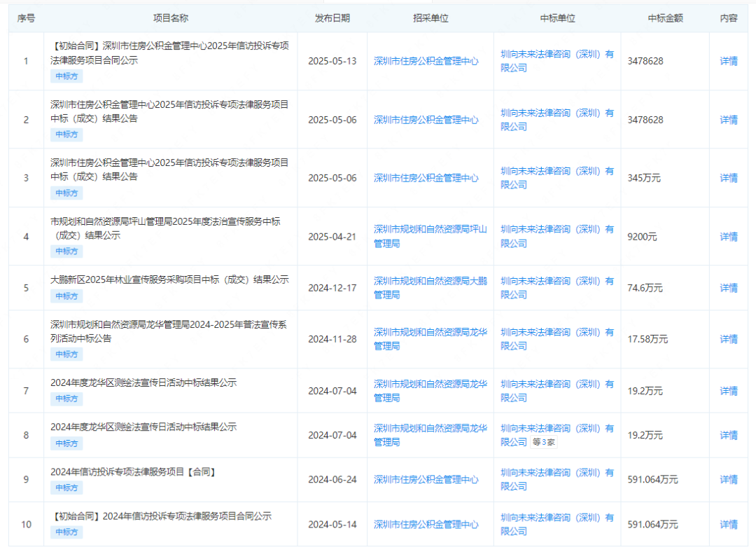Click the 中标金额 column header
The width and height of the screenshot is (756, 552).
[x=665, y=19]
